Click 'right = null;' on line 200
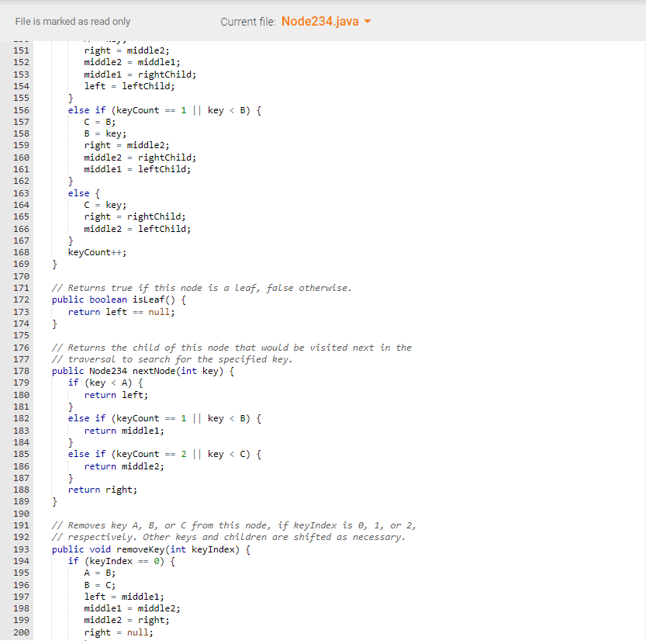This screenshot has width=646, height=644. (x=119, y=632)
